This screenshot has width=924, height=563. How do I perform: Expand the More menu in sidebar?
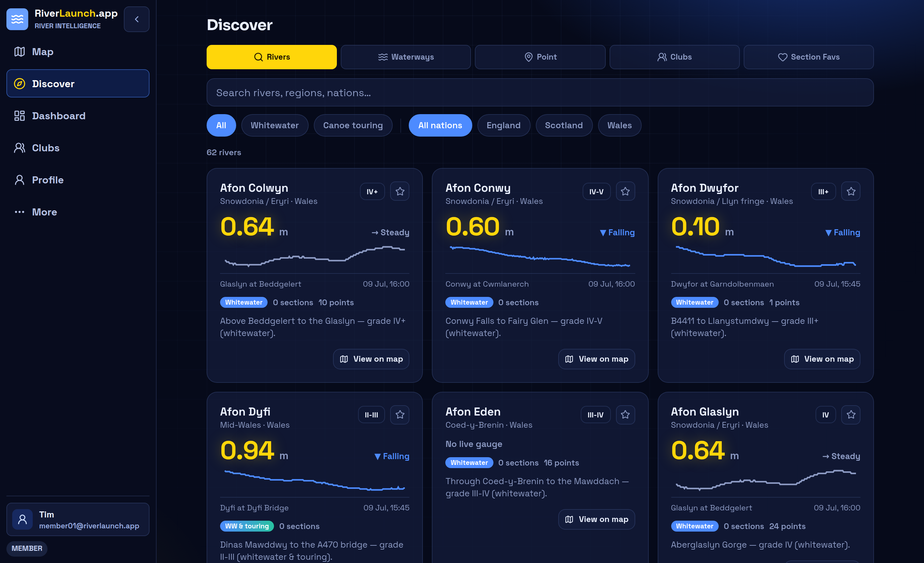[x=78, y=212]
